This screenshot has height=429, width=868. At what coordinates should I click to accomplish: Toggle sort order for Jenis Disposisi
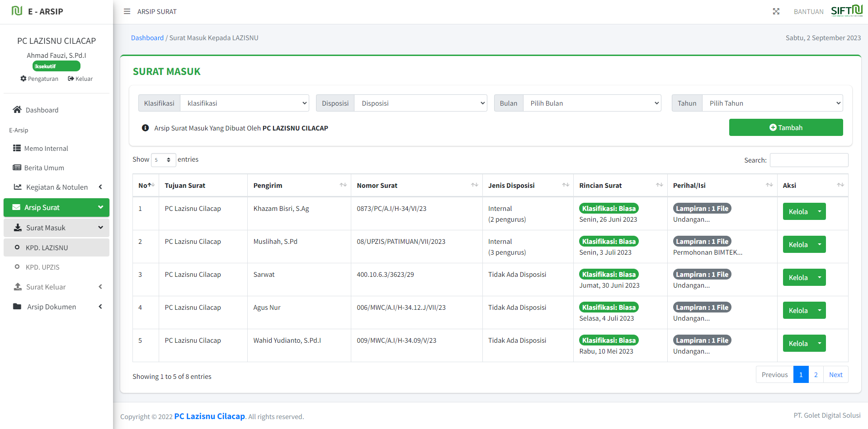[x=566, y=185]
